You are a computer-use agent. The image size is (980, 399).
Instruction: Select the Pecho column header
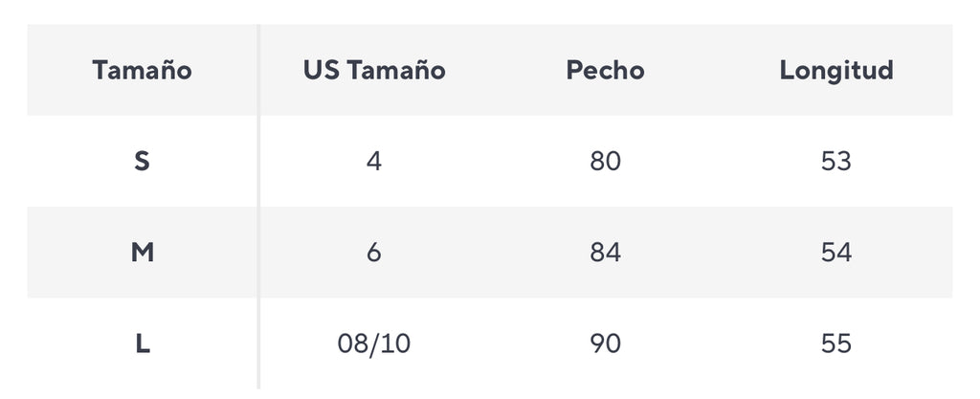pyautogui.click(x=605, y=70)
